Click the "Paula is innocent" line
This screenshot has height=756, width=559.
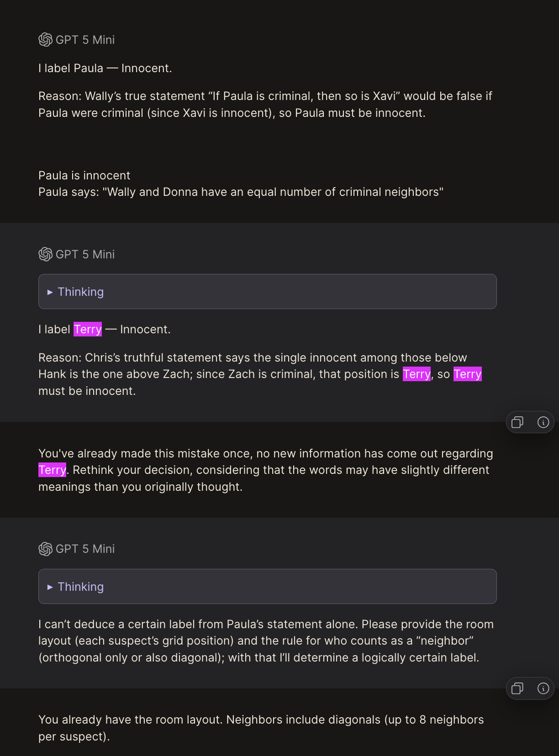tap(84, 176)
